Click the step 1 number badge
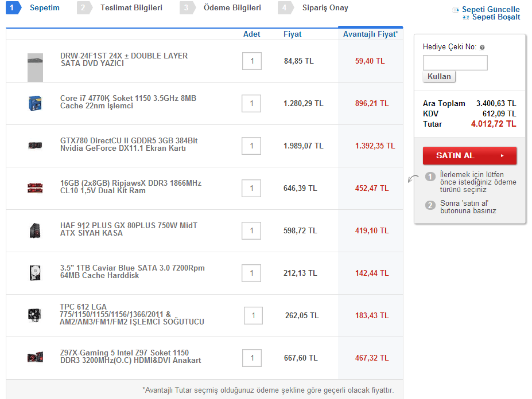The image size is (532, 399). coord(13,7)
